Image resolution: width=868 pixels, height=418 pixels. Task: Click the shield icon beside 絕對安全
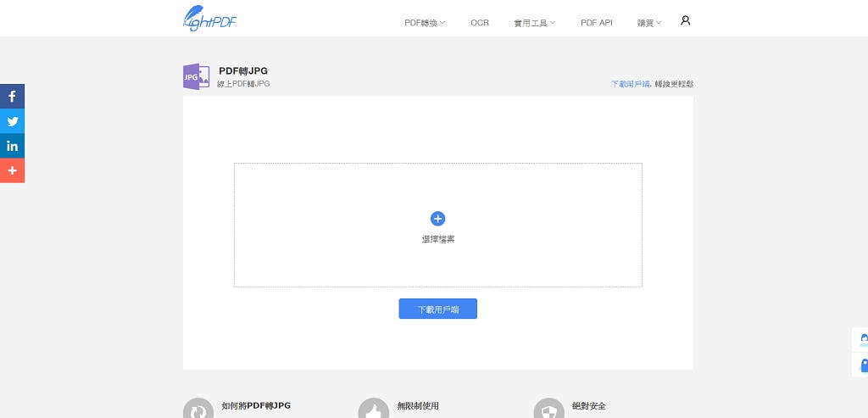548,410
